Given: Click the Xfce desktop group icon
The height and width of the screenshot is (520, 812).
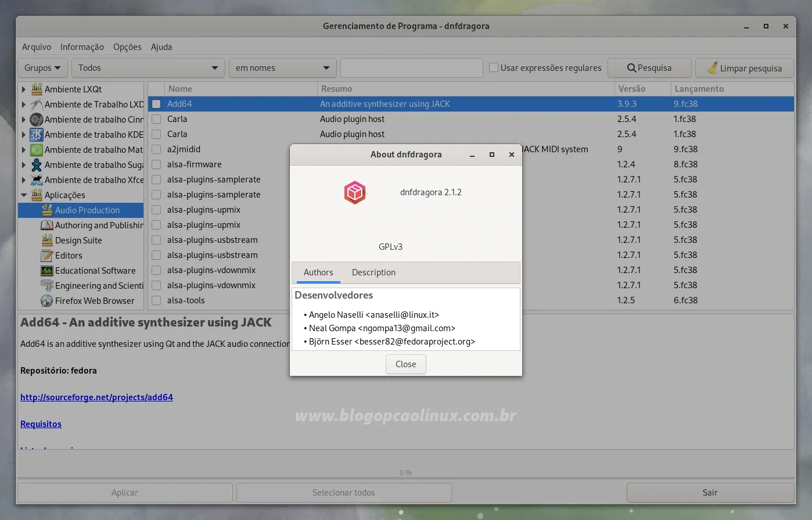Looking at the screenshot, I should coord(37,180).
